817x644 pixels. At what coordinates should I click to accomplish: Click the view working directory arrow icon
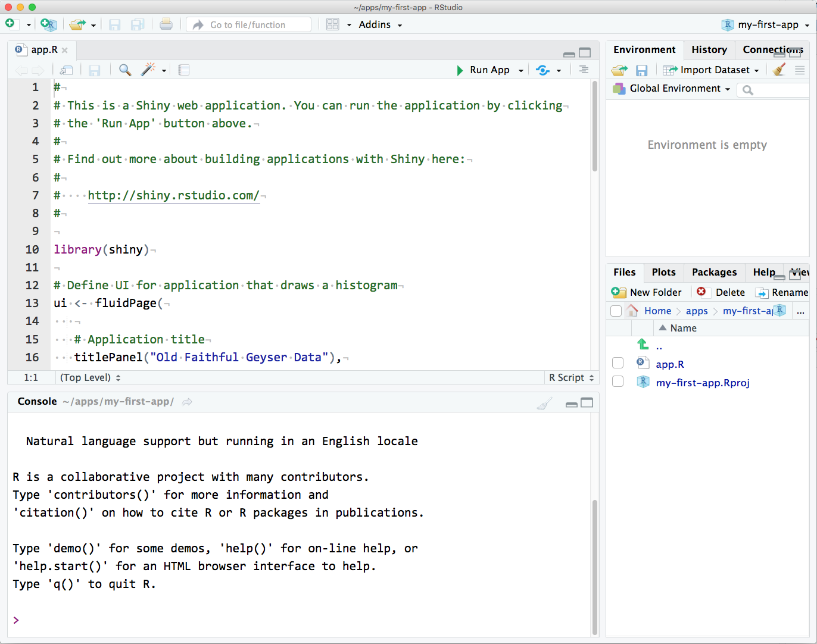pos(187,402)
